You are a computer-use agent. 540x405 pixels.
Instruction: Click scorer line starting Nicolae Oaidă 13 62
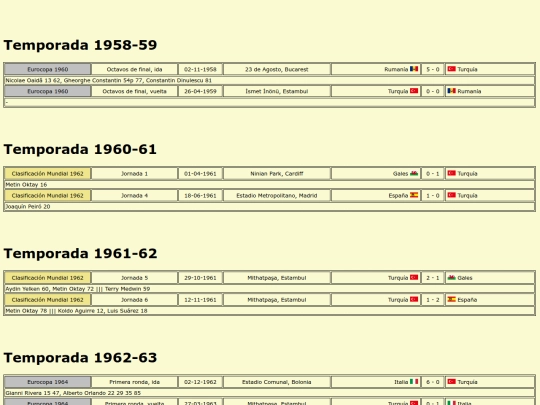click(x=269, y=80)
